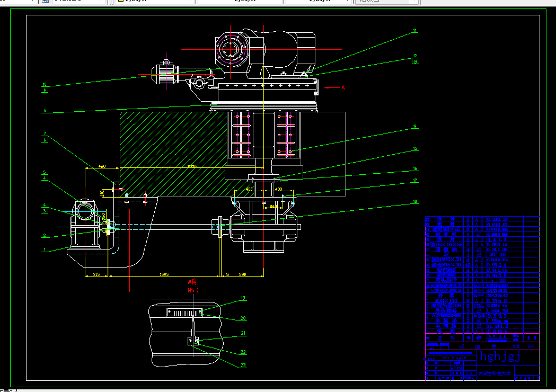Screen dimensions: 556x392
Task: Select the 螺钉M10×30 row in parts list
Action: click(x=482, y=260)
